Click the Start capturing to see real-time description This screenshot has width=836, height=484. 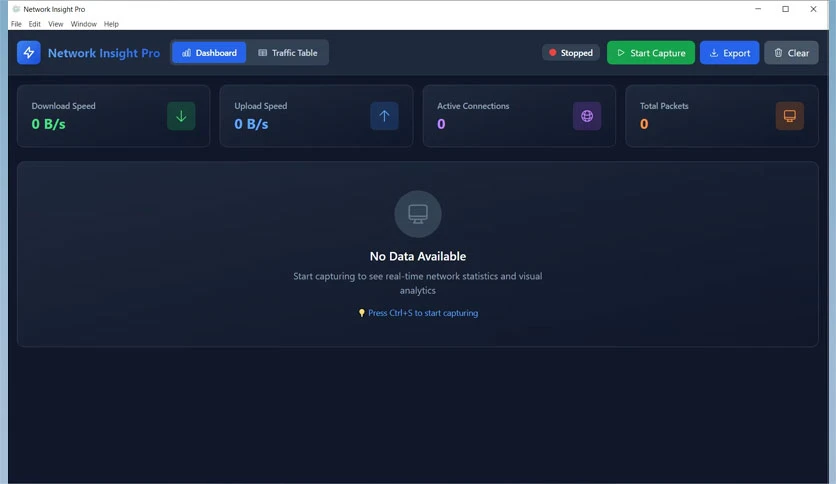click(x=418, y=283)
